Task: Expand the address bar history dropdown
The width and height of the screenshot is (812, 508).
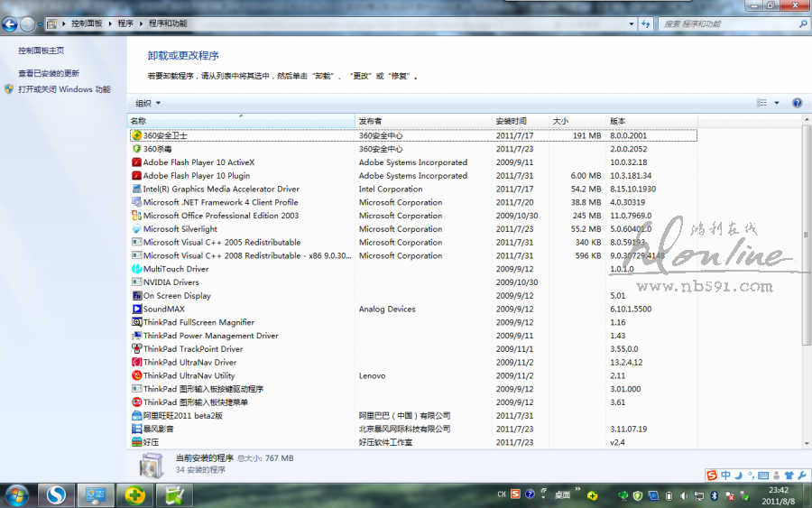Action: point(632,23)
